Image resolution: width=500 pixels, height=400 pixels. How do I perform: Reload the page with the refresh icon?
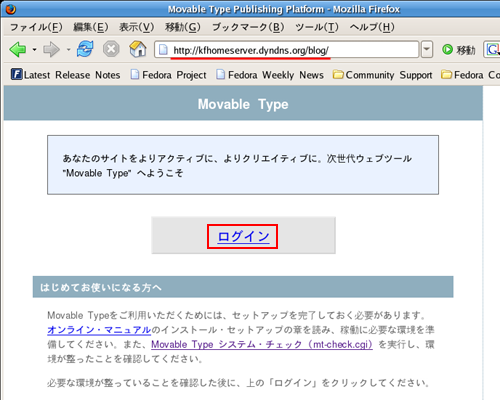click(x=85, y=49)
